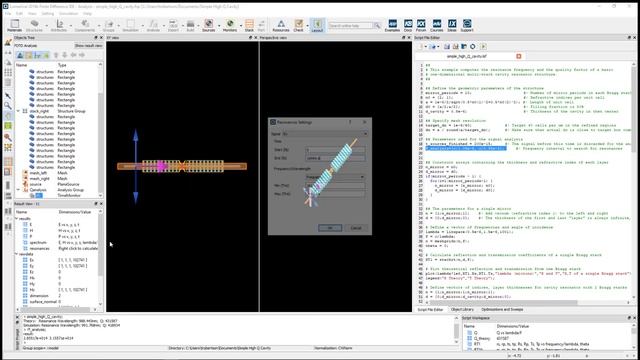Image resolution: width=640 pixels, height=360 pixels.
Task: Click the Sources toolbar icon
Action: tap(209, 25)
